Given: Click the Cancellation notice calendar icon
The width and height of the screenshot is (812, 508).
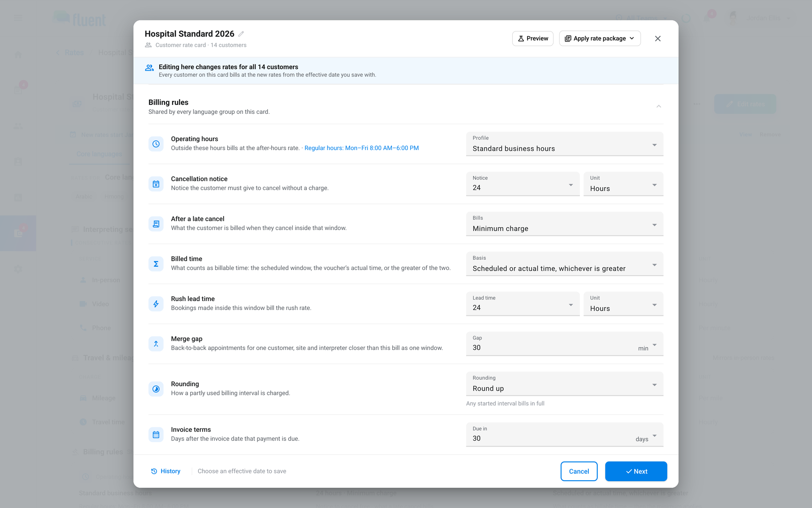Looking at the screenshot, I should (156, 184).
